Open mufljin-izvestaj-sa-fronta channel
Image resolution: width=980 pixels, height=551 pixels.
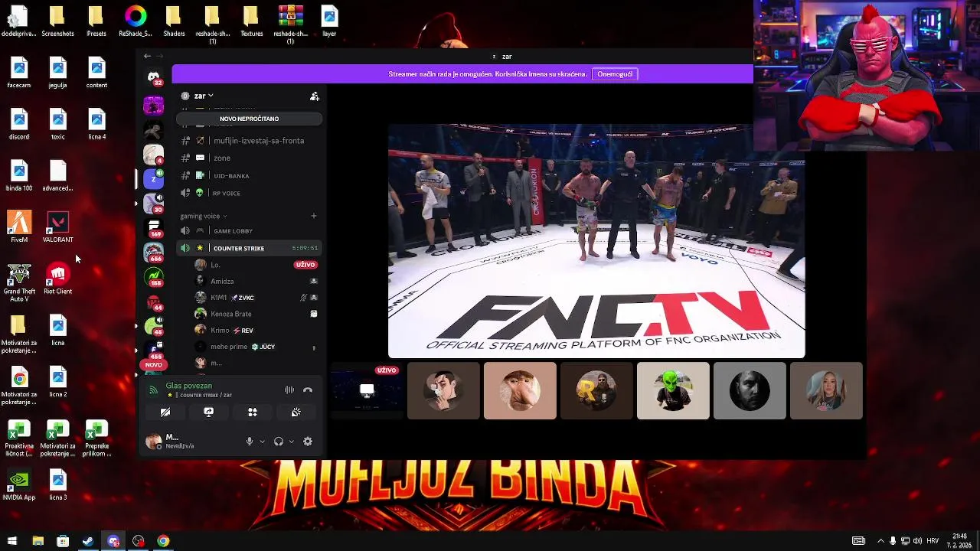click(250, 141)
